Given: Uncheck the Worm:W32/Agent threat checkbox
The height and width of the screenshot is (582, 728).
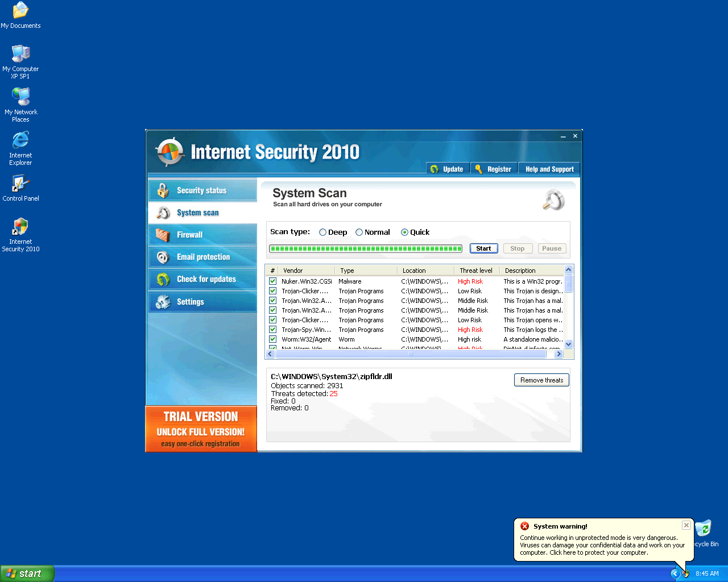Looking at the screenshot, I should (273, 339).
